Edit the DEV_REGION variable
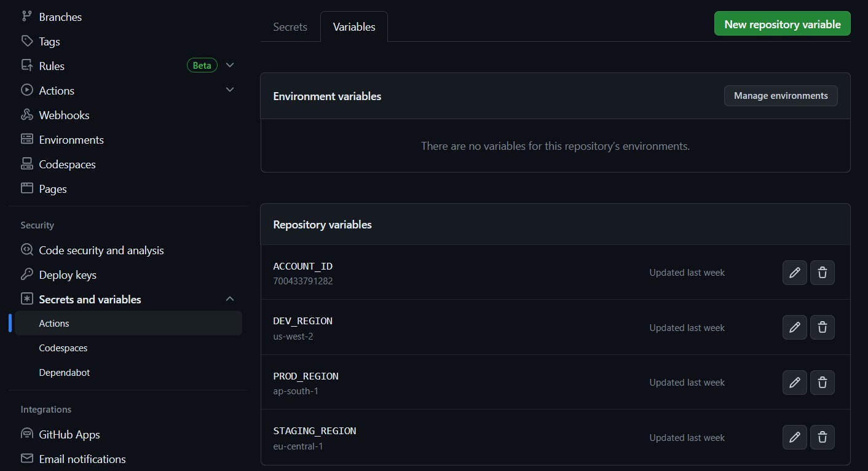The width and height of the screenshot is (868, 471). (x=794, y=328)
